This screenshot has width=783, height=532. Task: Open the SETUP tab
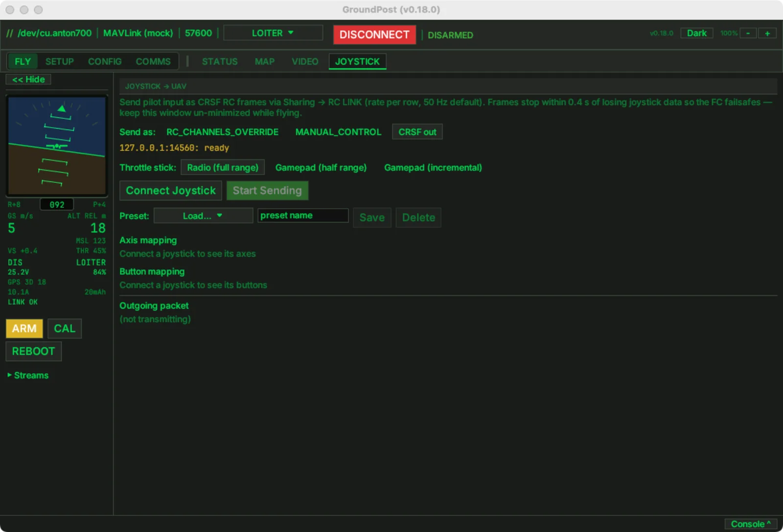pos(60,62)
